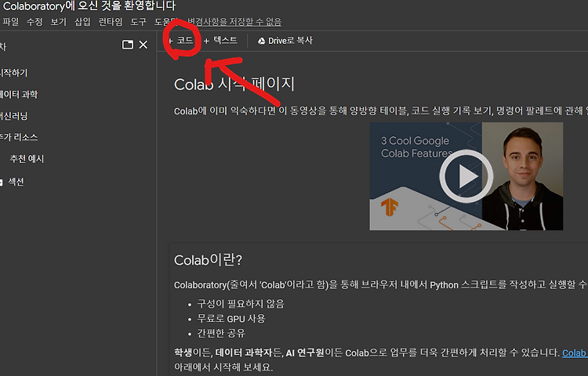Click the 구성이 필요하지 않음 bullet

click(x=241, y=303)
